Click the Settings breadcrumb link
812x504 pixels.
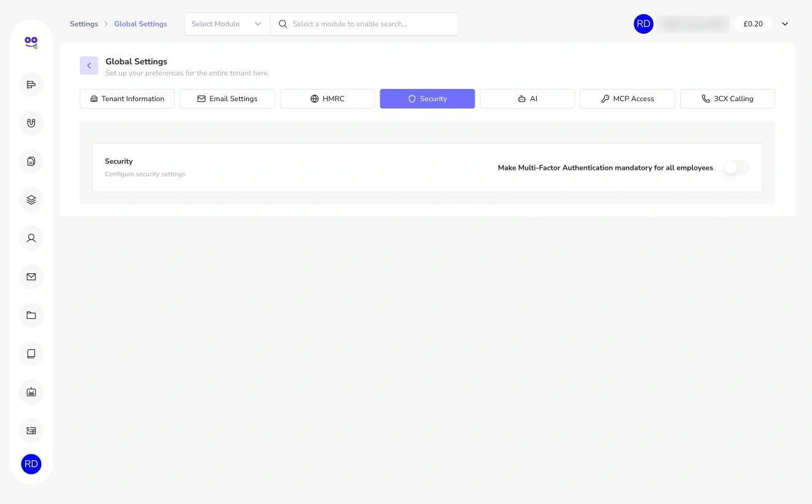(x=84, y=24)
